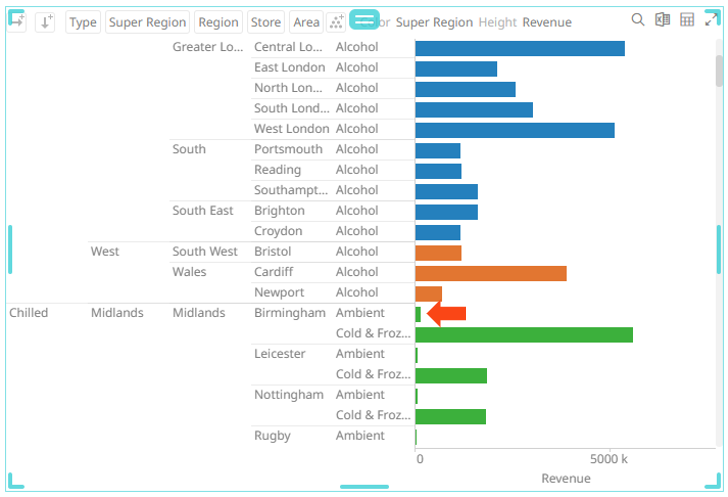Screen dimensions: 728x497
Task: Open the search magnifier tool
Action: click(x=638, y=20)
